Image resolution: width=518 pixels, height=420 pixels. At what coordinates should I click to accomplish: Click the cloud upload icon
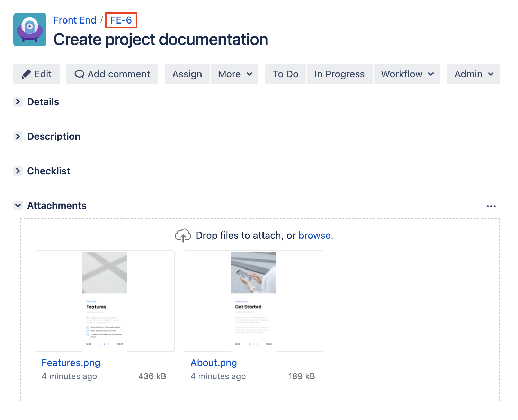click(183, 236)
